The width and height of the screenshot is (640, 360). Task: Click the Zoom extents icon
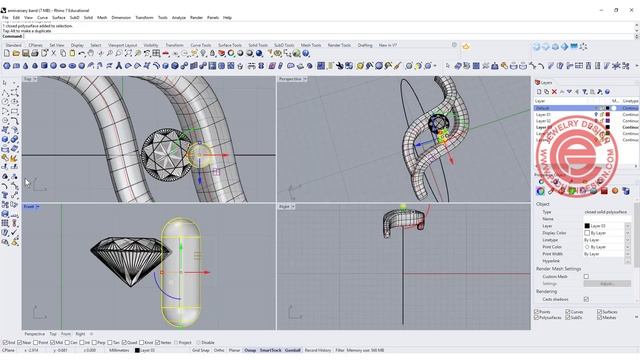128,53
